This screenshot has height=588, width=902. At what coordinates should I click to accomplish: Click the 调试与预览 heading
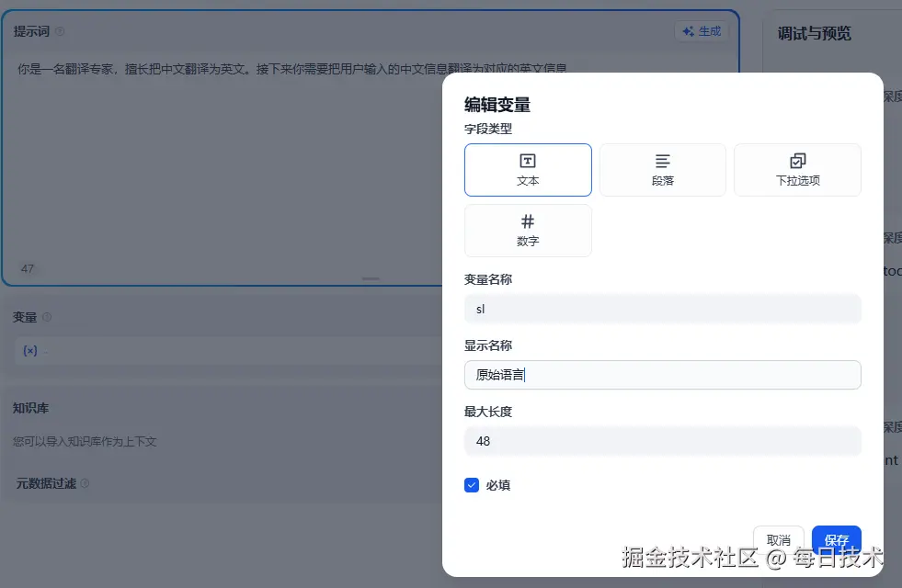point(814,33)
